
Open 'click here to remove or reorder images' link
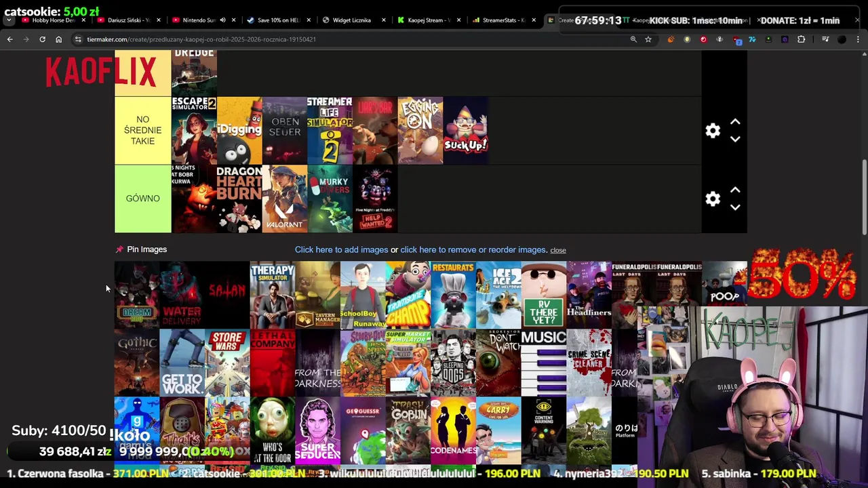[x=473, y=249]
